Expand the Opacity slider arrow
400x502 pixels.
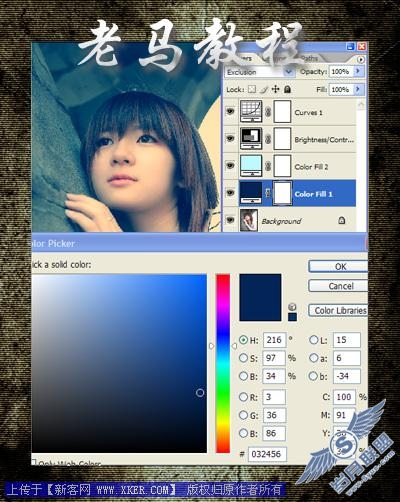point(358,71)
